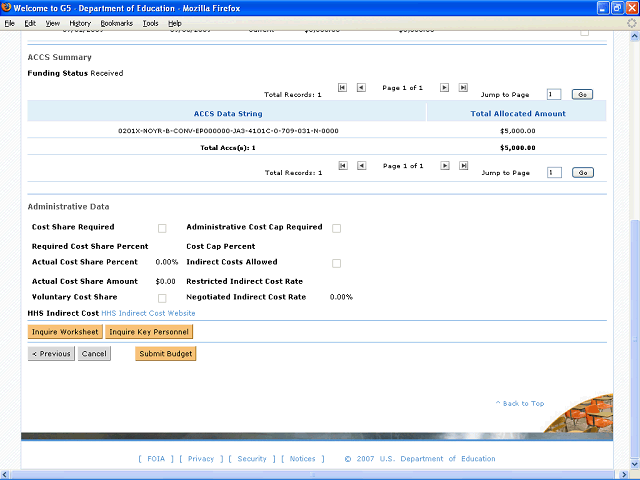Open Privacy footer link
Viewport: 640px width, 480px height.
pos(201,458)
